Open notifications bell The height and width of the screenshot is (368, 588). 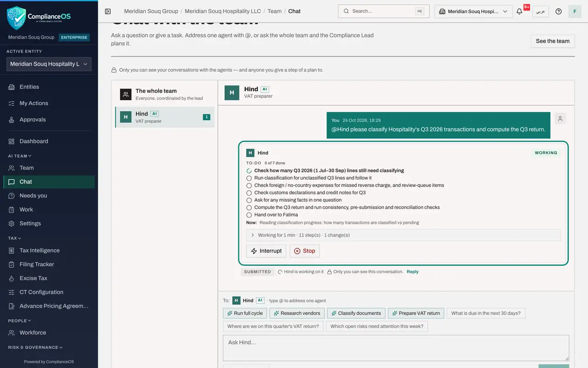point(520,11)
